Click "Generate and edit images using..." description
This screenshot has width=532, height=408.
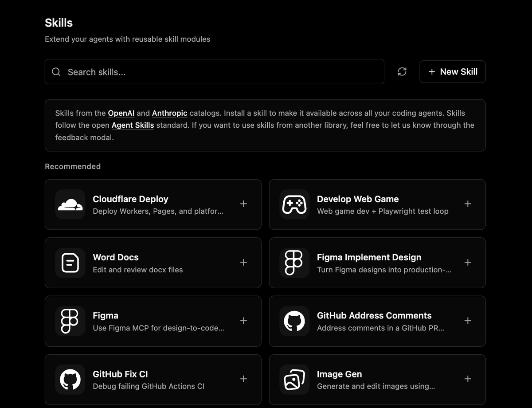click(376, 386)
